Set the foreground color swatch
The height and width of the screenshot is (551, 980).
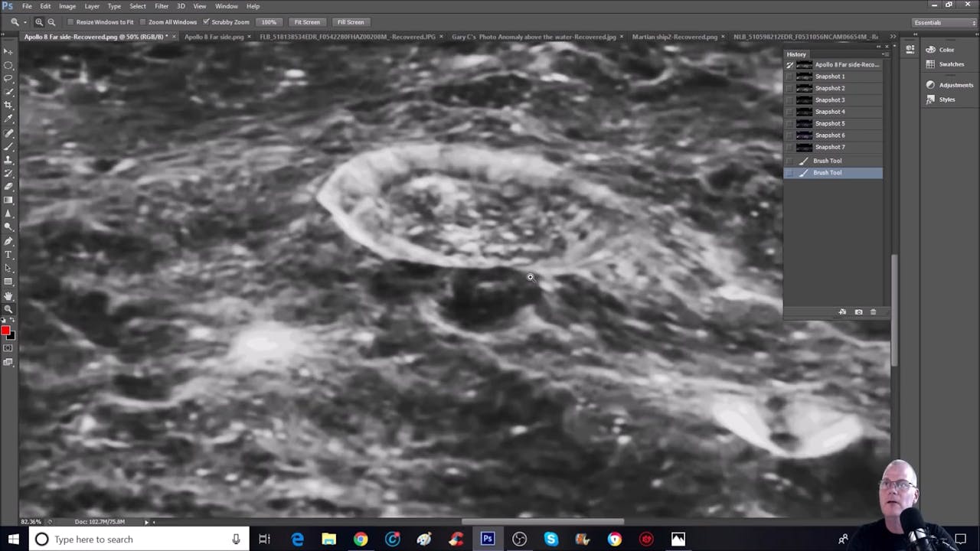click(6, 330)
